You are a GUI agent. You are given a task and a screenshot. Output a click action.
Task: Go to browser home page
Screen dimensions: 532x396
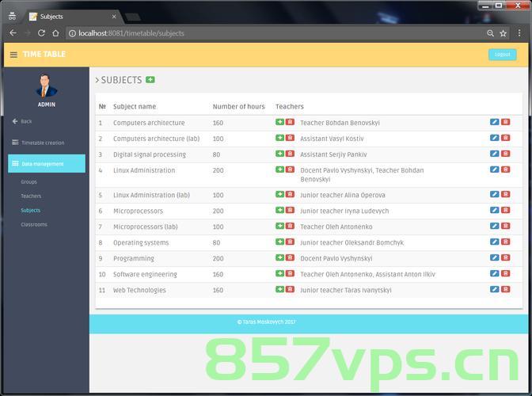pyautogui.click(x=55, y=33)
